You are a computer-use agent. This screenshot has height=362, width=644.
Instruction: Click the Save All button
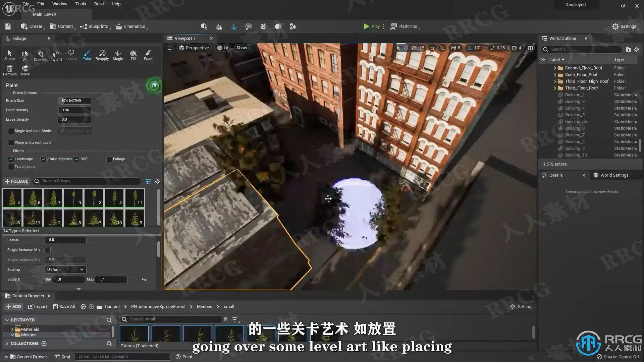(x=64, y=307)
